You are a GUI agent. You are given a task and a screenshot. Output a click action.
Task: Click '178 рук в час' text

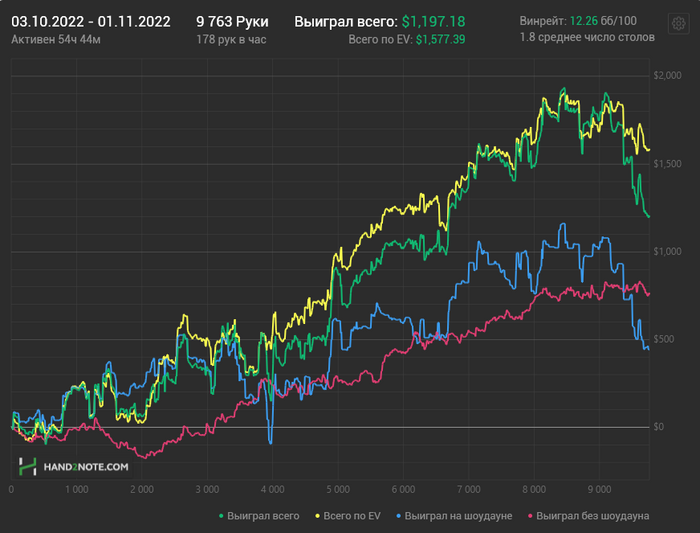point(231,40)
